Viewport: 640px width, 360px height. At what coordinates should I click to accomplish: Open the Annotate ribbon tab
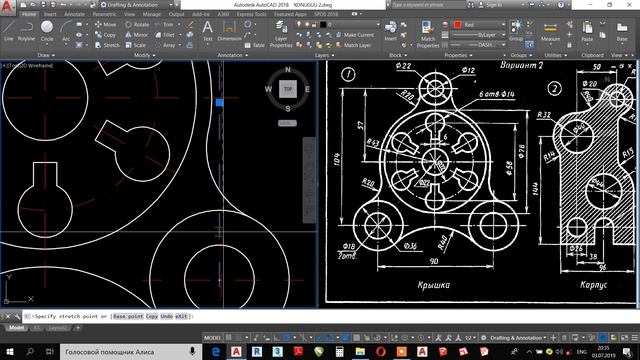(75, 14)
